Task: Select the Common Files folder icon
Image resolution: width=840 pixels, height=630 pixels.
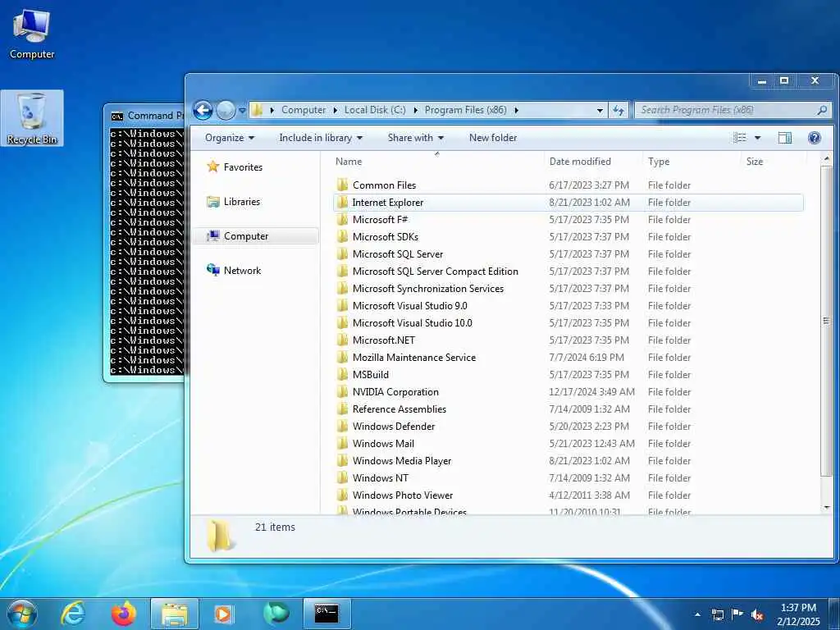Action: point(342,185)
